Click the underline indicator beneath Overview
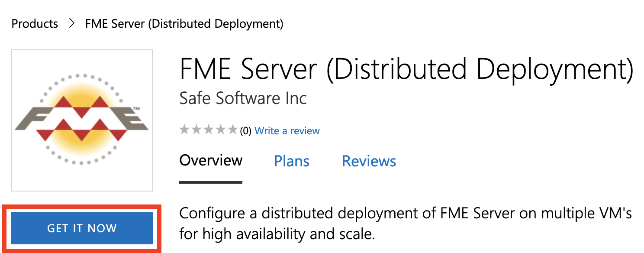 point(211,182)
